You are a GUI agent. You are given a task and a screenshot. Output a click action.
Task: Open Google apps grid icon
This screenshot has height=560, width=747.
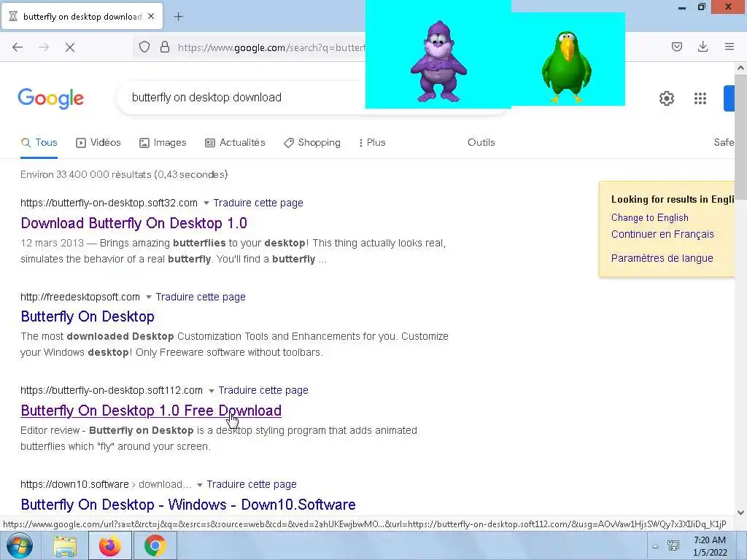pyautogui.click(x=700, y=98)
